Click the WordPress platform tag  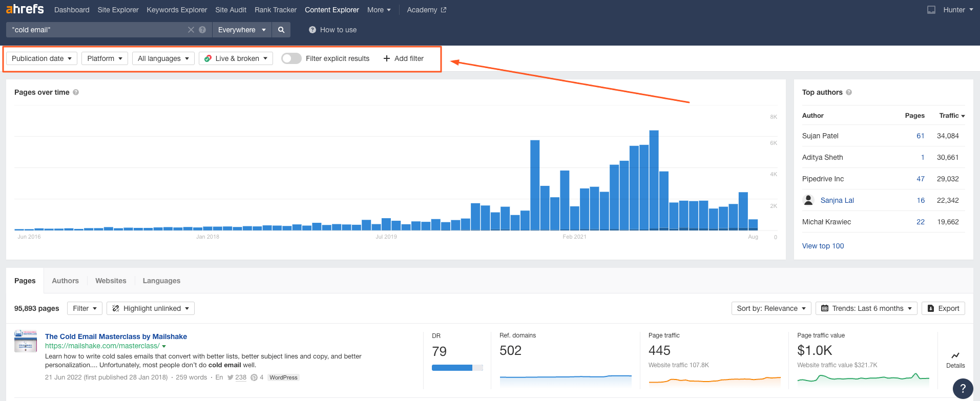283,377
